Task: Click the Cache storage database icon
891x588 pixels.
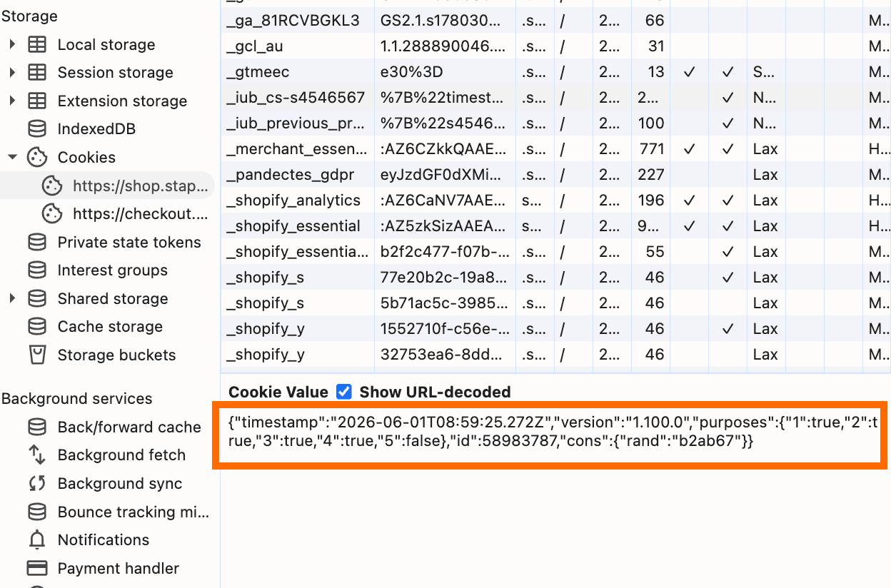Action: click(37, 327)
